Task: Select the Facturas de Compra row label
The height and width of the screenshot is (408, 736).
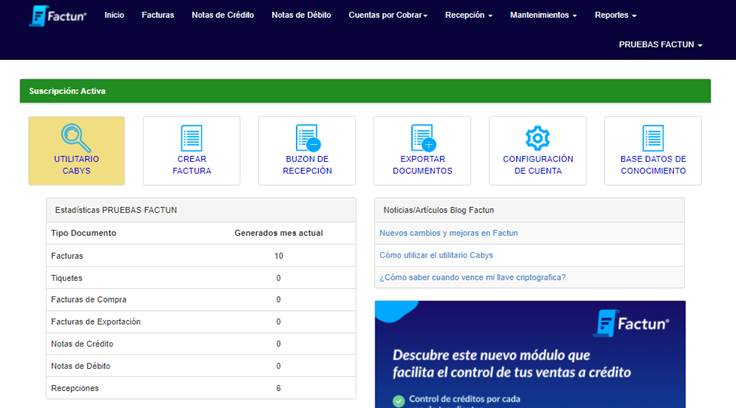Action: (88, 299)
